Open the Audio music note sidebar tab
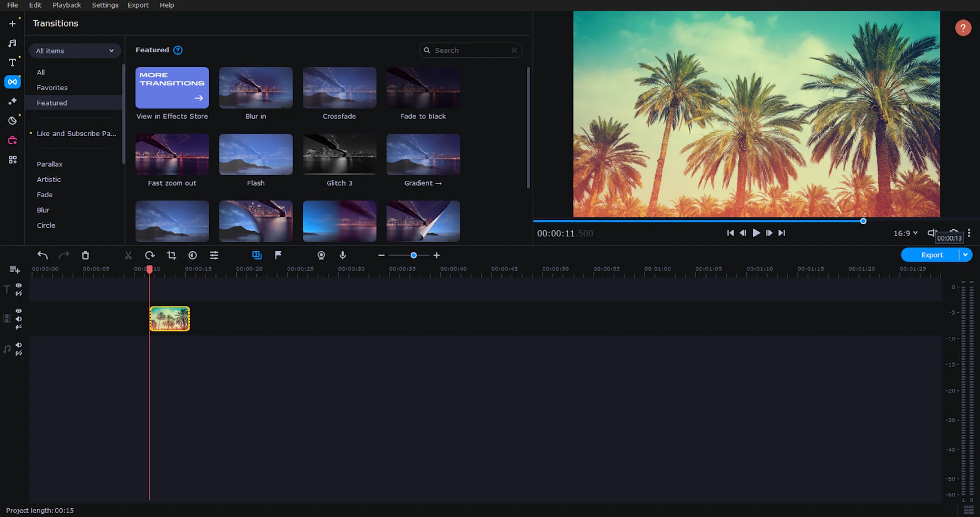This screenshot has width=980, height=517. [12, 43]
